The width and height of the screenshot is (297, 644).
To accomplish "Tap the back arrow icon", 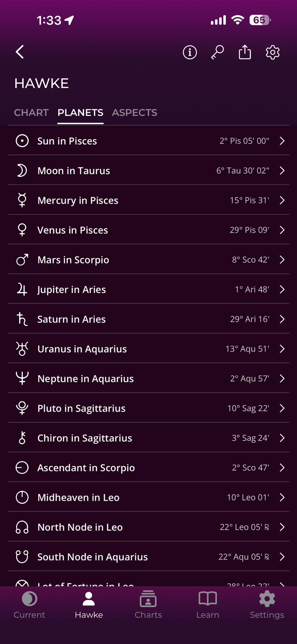I will (20, 52).
